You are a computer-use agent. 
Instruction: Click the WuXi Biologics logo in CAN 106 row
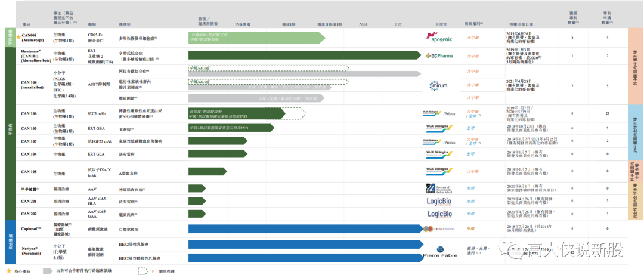[x=432, y=113]
